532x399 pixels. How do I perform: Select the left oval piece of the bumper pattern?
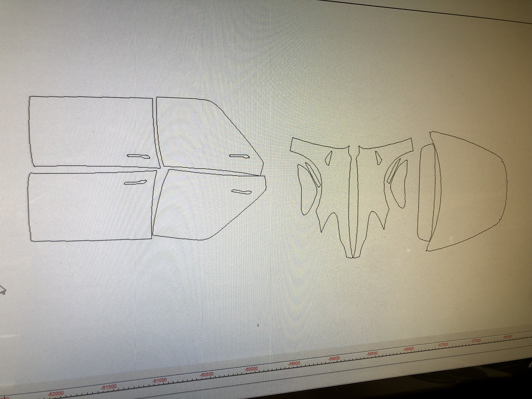308,190
